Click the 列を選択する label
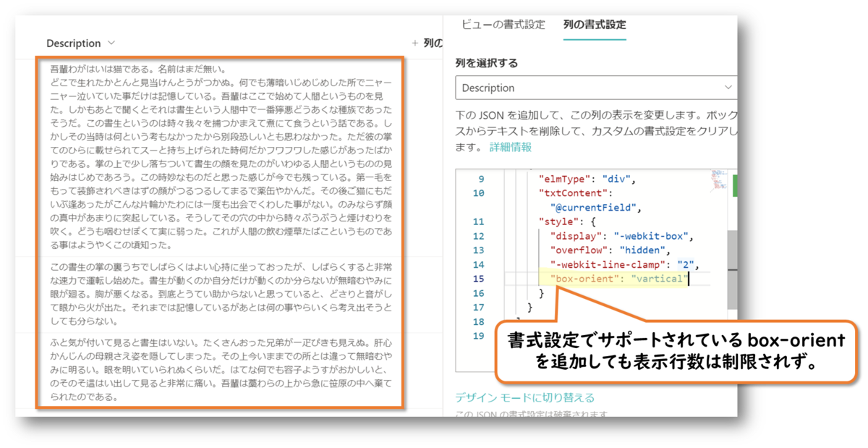The image size is (868, 448). 487,63
